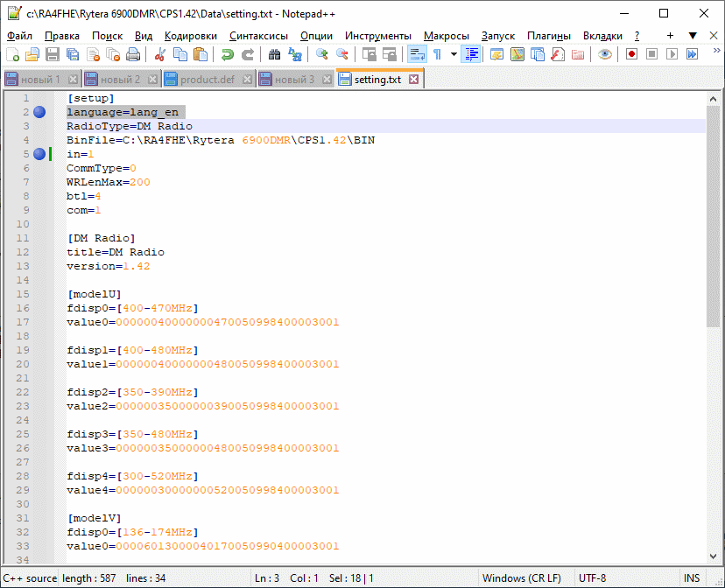This screenshot has height=588, width=725.
Task: Close the current document toolbar icon
Action: (x=93, y=54)
